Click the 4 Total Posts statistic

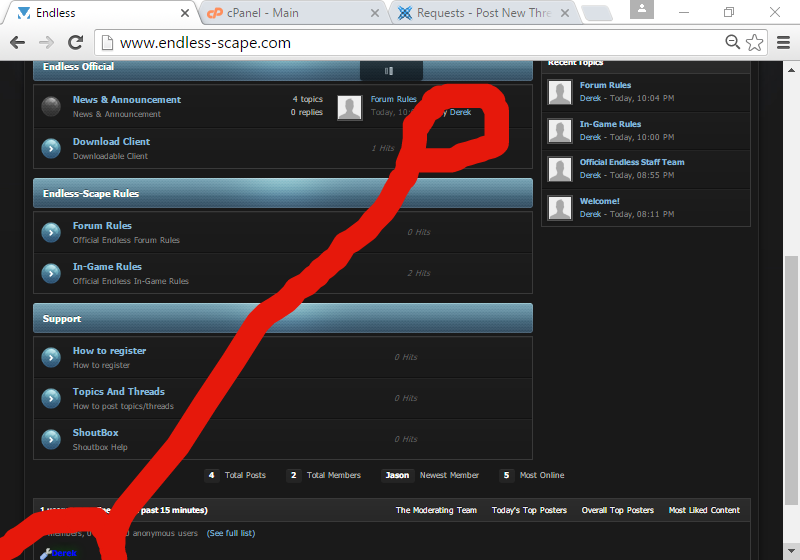[x=235, y=475]
